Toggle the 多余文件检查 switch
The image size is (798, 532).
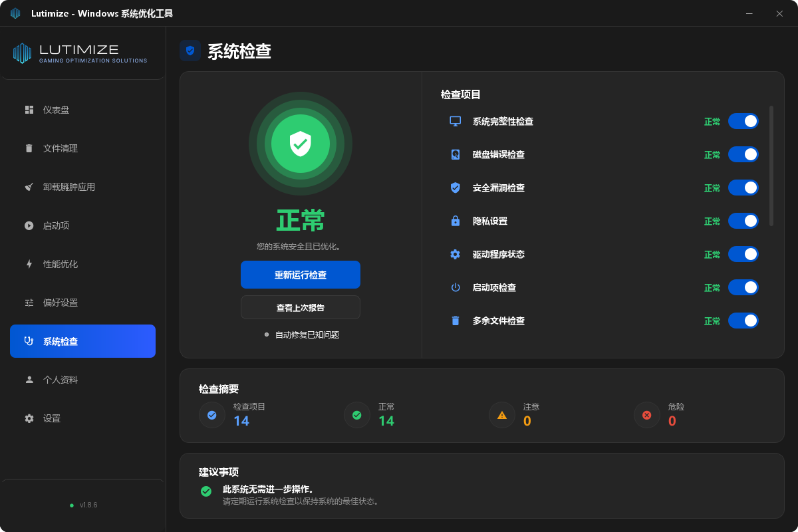pyautogui.click(x=743, y=321)
